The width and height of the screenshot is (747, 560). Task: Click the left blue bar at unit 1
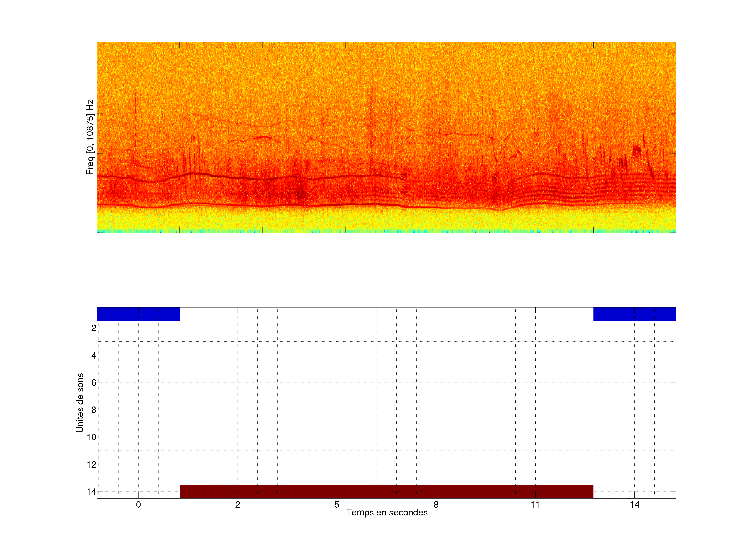click(x=138, y=314)
